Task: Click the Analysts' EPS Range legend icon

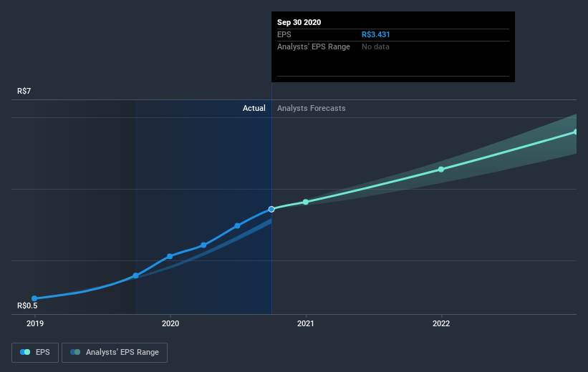Action: [x=75, y=352]
